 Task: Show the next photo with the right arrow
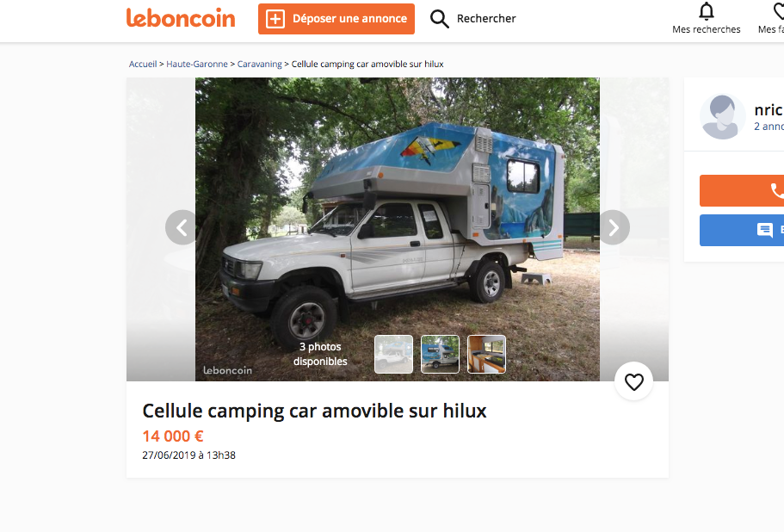(x=614, y=227)
